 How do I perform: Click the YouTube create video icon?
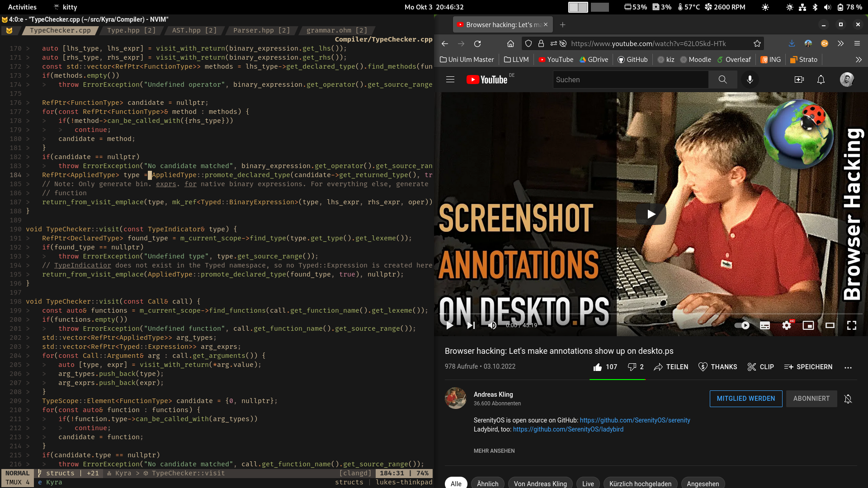pos(799,80)
